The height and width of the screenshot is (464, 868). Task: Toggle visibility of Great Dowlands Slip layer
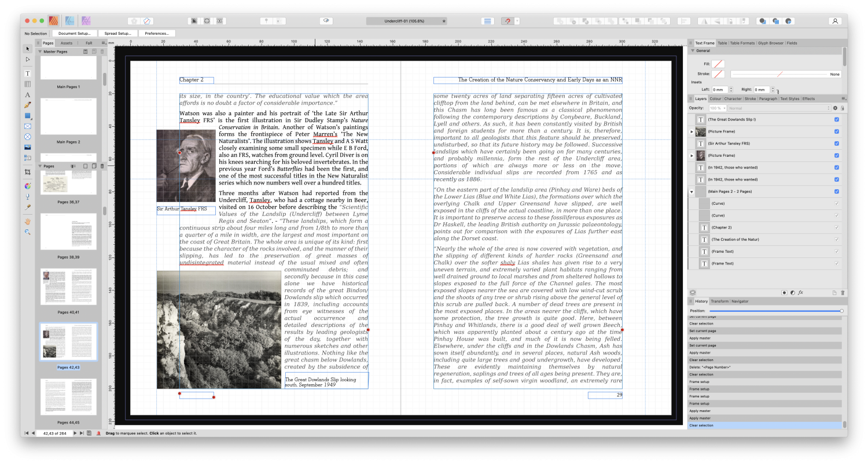837,119
